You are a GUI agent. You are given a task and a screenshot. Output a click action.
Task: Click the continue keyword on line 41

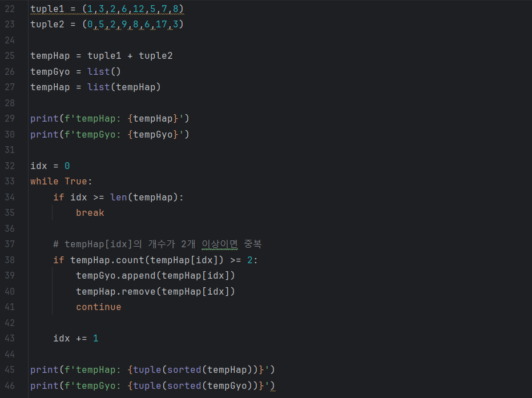coord(98,307)
